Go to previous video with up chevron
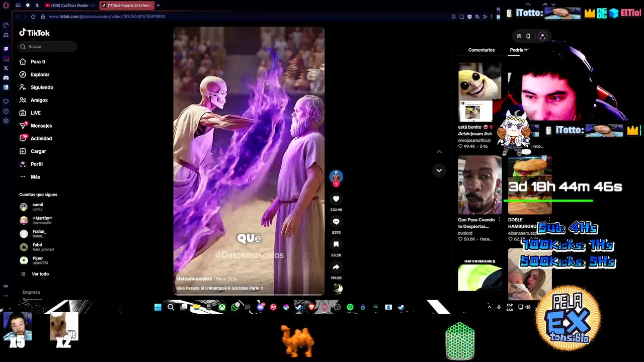The width and height of the screenshot is (644, 362). click(439, 152)
